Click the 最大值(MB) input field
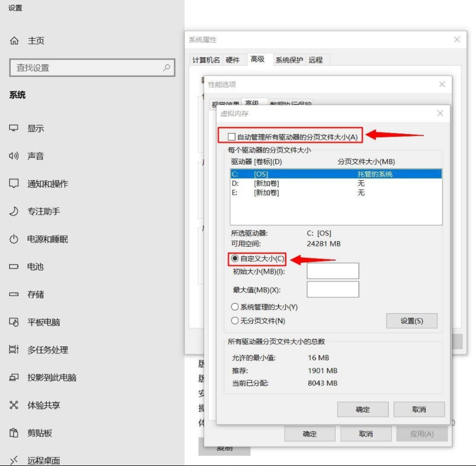476x466 pixels. (x=333, y=289)
